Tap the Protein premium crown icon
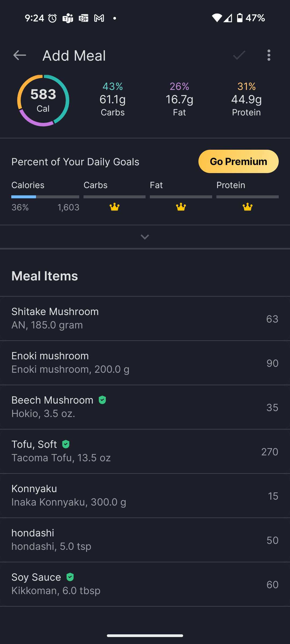The width and height of the screenshot is (290, 644). point(247,207)
